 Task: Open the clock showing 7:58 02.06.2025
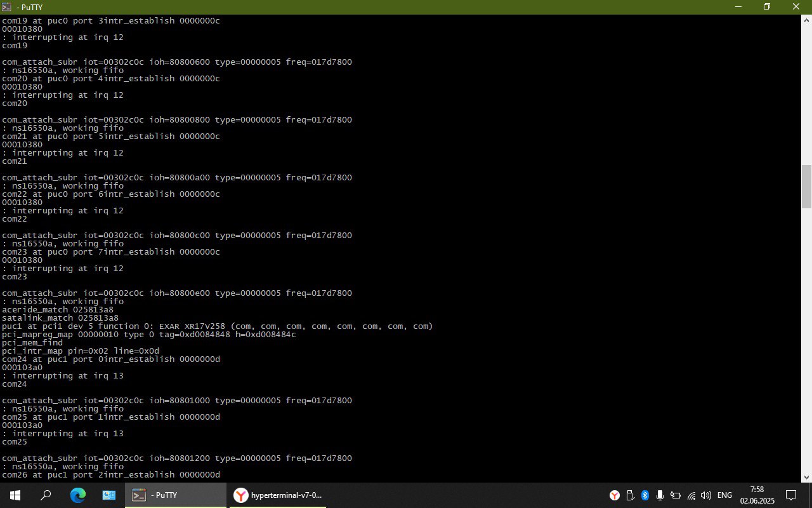(x=757, y=495)
